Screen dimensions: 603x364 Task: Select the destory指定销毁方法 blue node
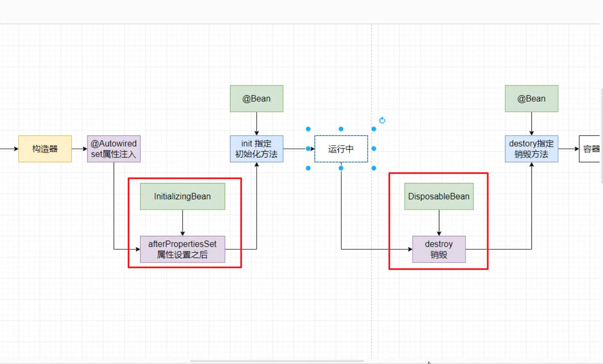[x=531, y=149]
